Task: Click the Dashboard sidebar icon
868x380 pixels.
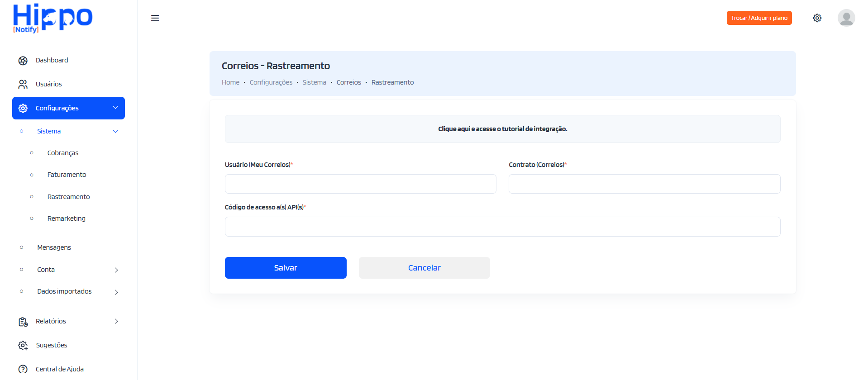Action: coord(23,61)
